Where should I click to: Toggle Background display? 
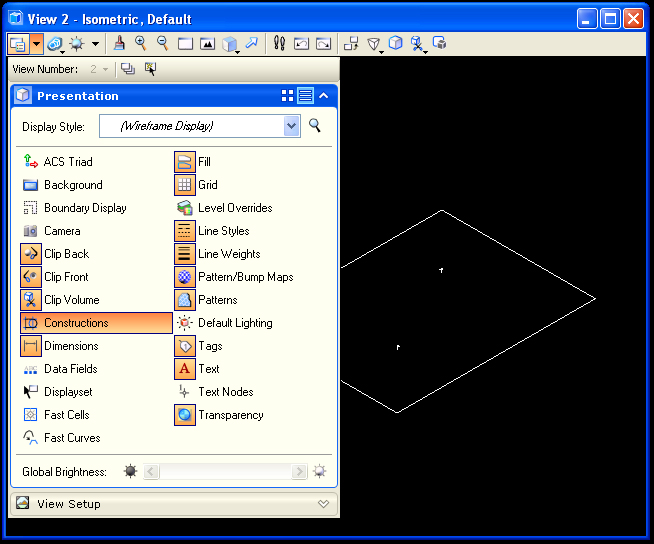pos(63,185)
